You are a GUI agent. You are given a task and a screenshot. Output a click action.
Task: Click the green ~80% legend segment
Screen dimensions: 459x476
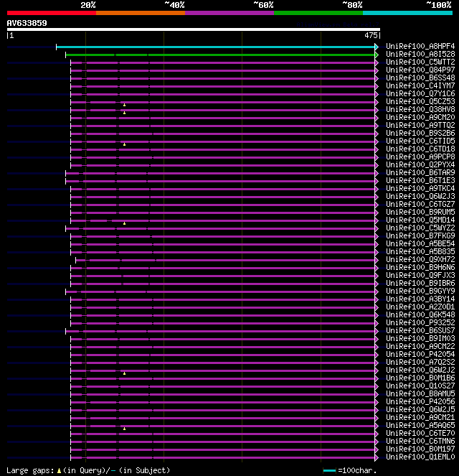318,13
